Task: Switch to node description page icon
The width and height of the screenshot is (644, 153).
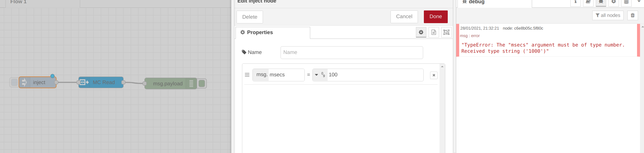Action: point(434,32)
